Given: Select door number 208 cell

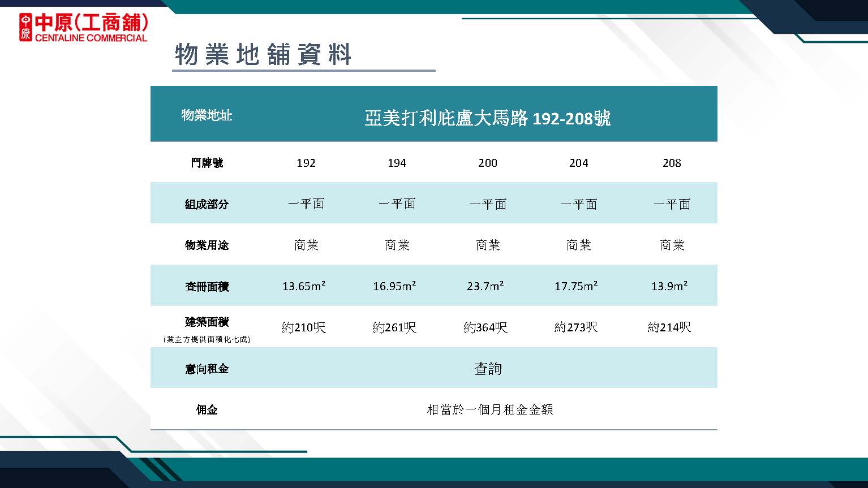Looking at the screenshot, I should point(672,163).
